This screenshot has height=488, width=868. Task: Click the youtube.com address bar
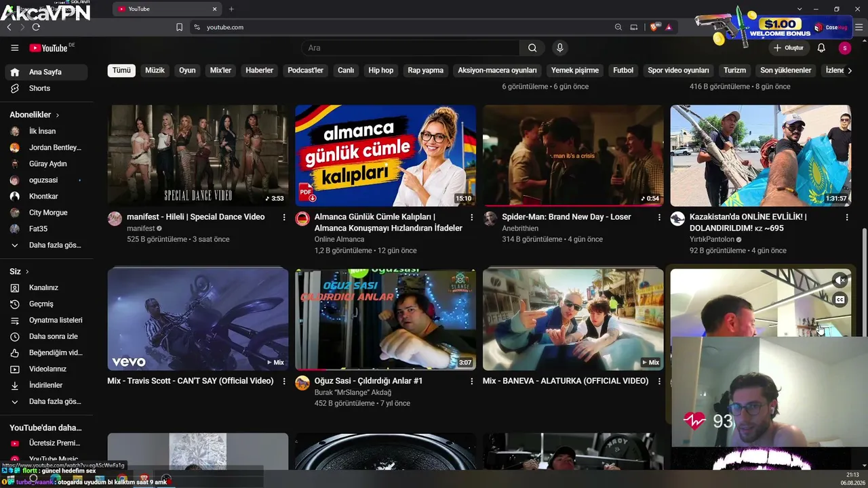tap(400, 27)
